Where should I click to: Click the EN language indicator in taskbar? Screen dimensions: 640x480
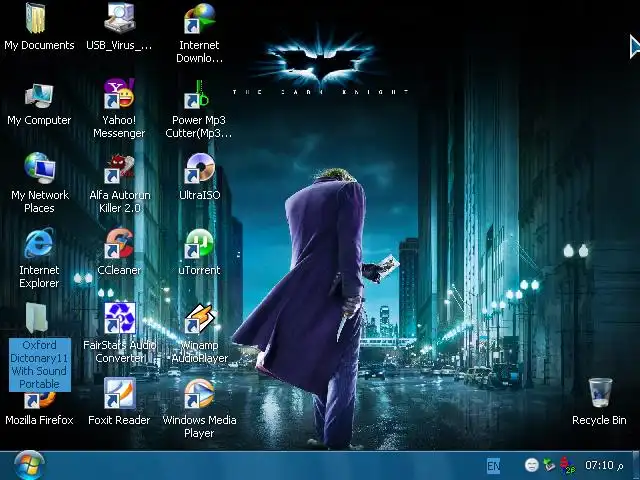[x=493, y=466]
